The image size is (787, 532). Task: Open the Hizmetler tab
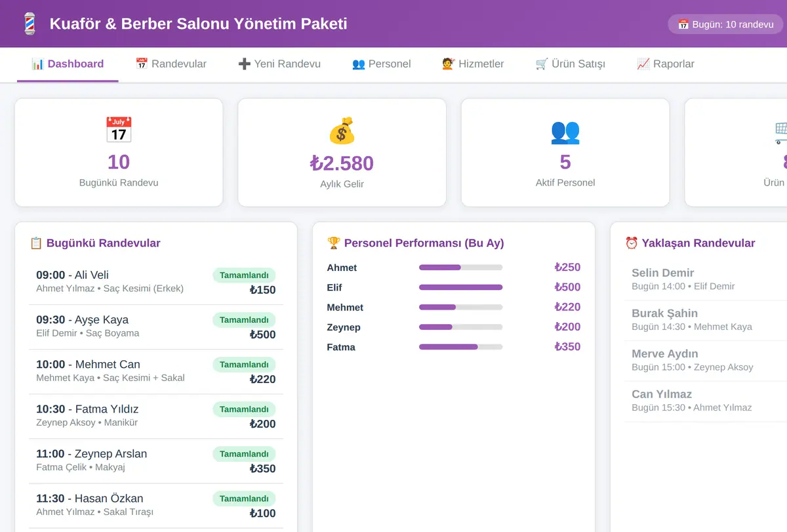(x=474, y=64)
